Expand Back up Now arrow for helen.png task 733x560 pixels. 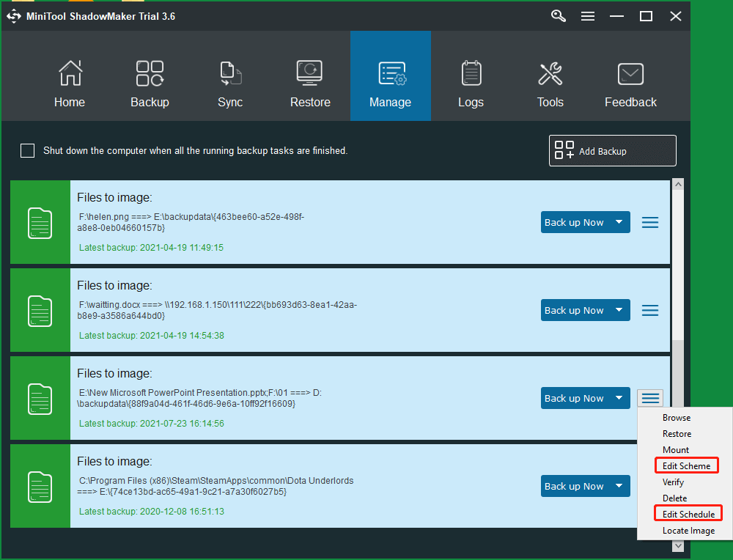click(x=619, y=222)
